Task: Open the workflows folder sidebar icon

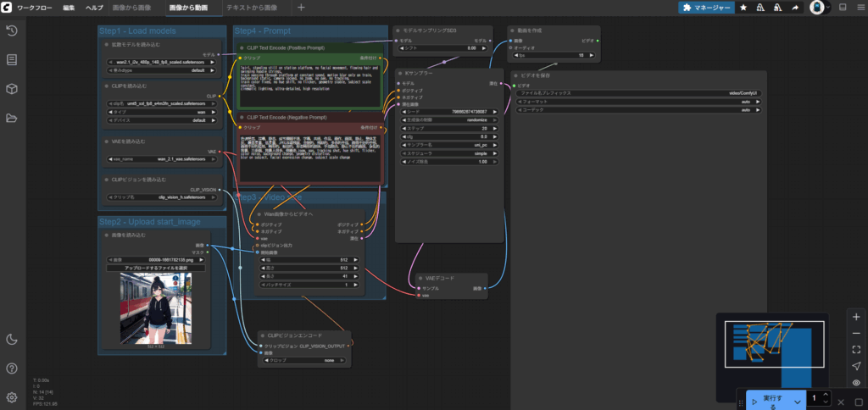Action: pyautogui.click(x=12, y=118)
